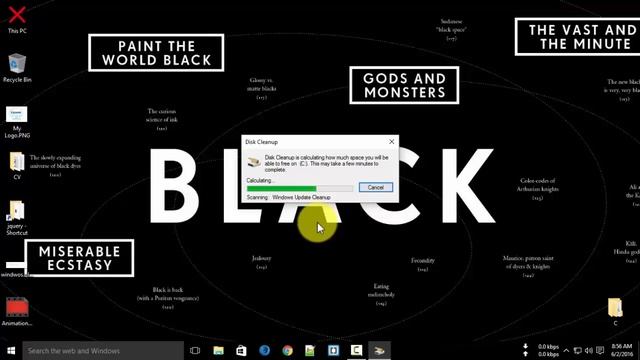Select the Animation file on desktop

point(17,311)
